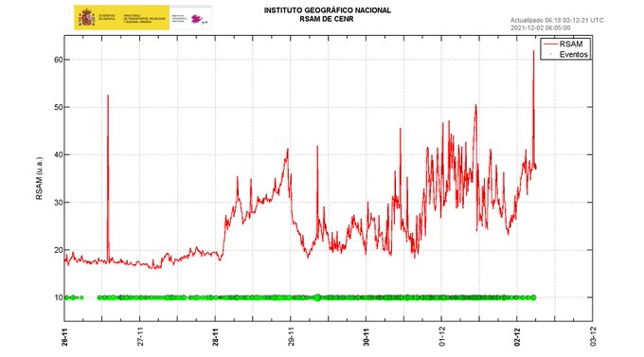Click the x-axis date label 27-11
Viewport: 644px width, 357px height.
tap(140, 336)
